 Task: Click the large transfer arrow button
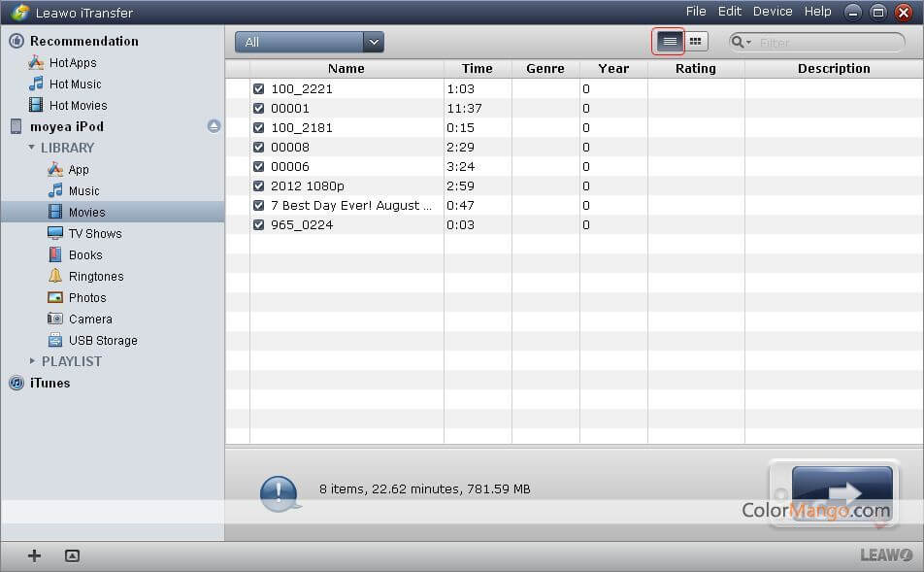[x=841, y=493]
